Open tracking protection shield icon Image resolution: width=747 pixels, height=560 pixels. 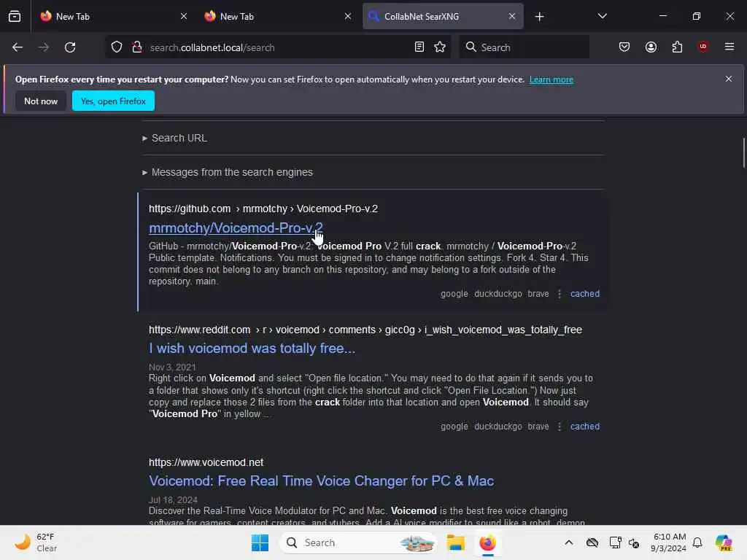click(x=117, y=47)
